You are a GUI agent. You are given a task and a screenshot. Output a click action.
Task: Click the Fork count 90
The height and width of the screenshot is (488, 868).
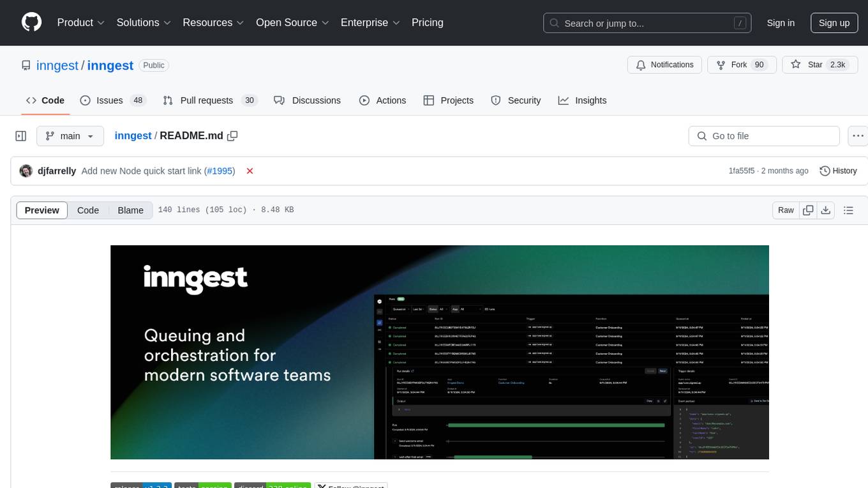coord(759,65)
